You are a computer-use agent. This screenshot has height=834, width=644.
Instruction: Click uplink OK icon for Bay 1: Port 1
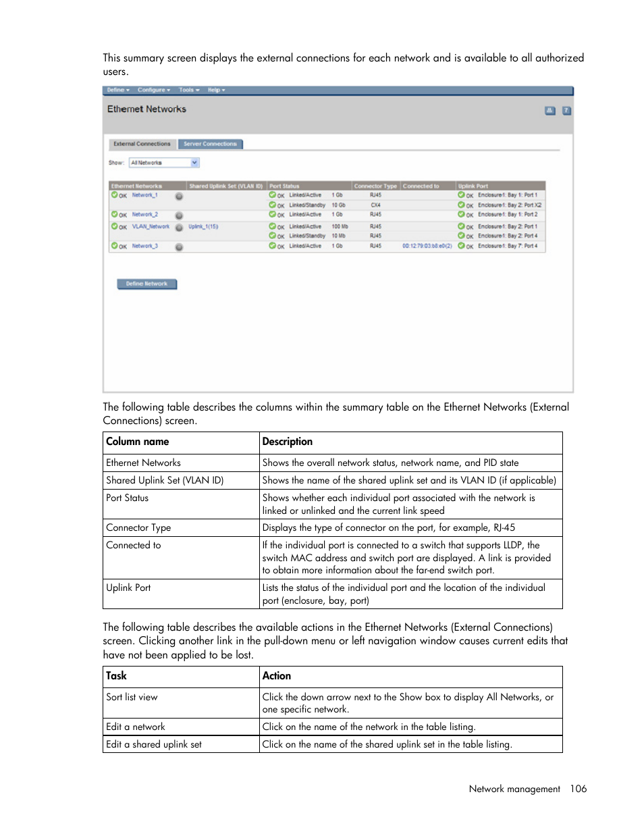[x=461, y=195]
